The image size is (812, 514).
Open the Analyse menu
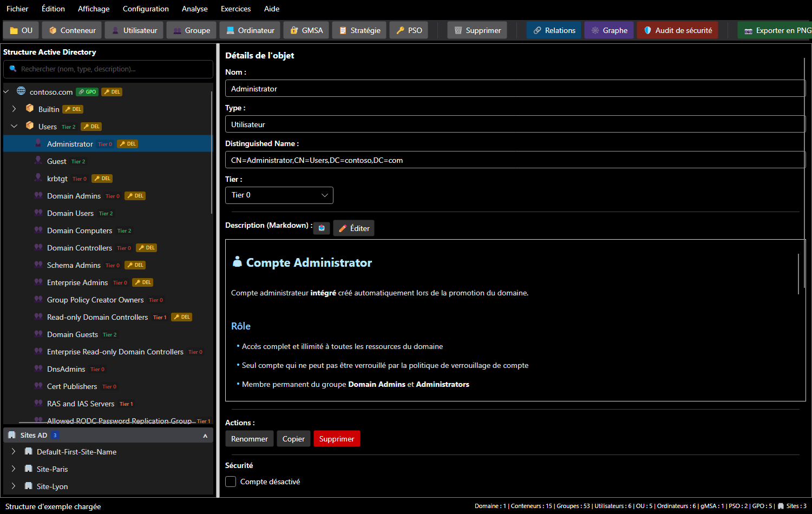pos(195,9)
